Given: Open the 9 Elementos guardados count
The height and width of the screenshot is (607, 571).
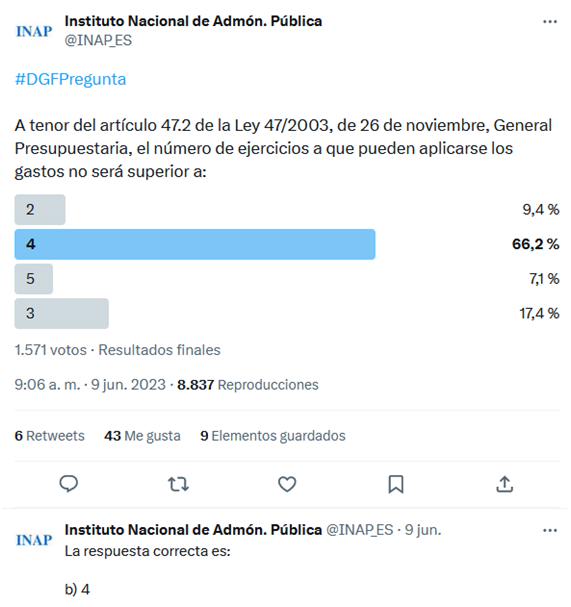Looking at the screenshot, I should coord(273,436).
